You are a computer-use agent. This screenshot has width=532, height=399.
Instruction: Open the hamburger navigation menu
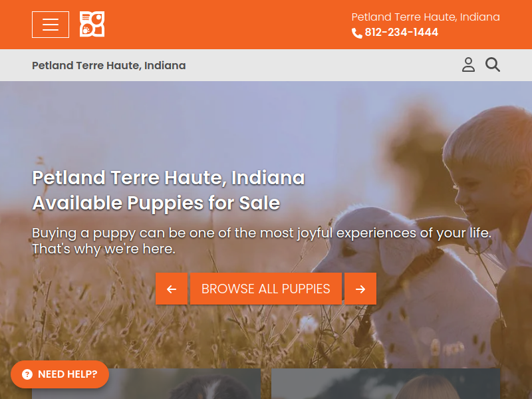pyautogui.click(x=51, y=25)
